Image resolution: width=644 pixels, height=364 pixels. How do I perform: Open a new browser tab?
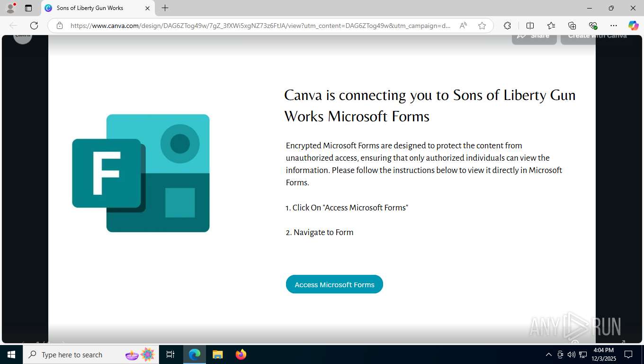(165, 8)
